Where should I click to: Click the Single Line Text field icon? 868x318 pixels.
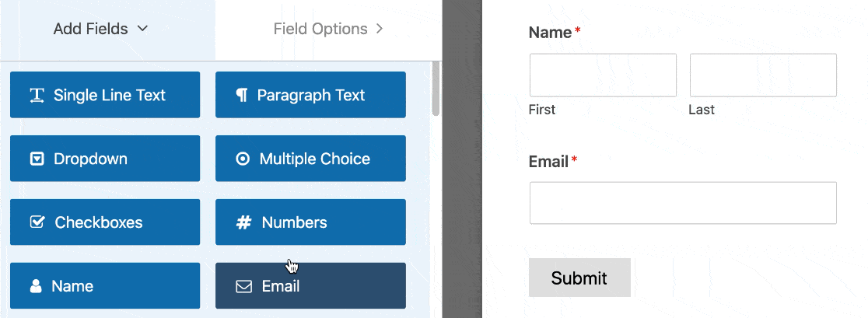(37, 96)
